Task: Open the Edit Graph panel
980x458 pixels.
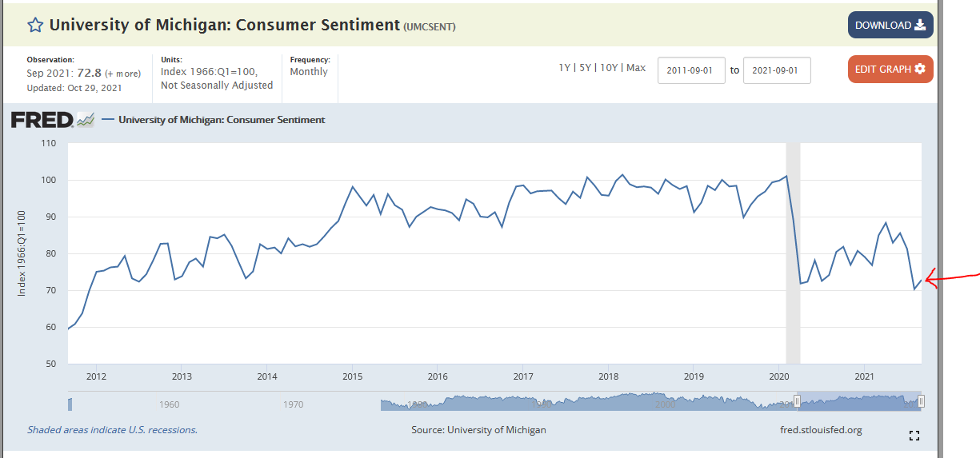Action: (x=890, y=70)
